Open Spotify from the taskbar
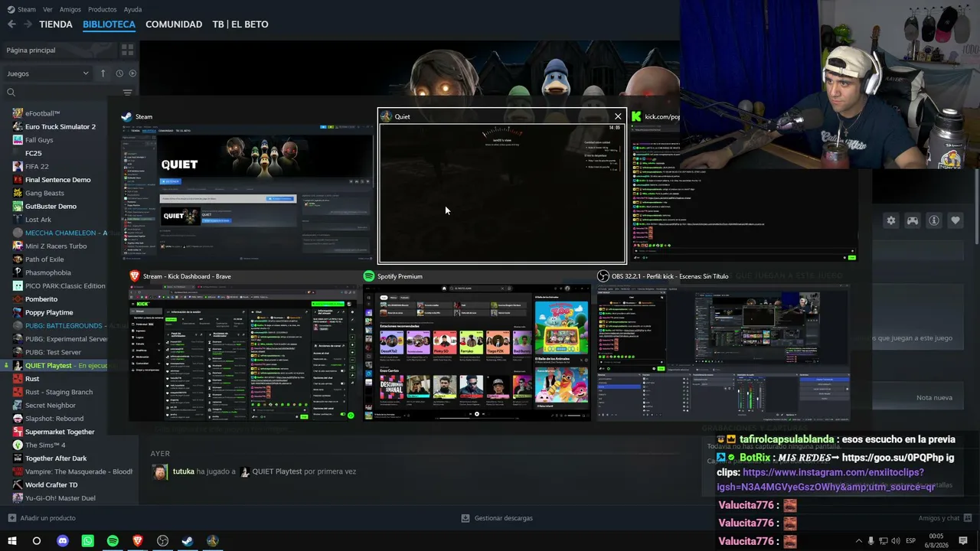The image size is (980, 551). [x=113, y=541]
